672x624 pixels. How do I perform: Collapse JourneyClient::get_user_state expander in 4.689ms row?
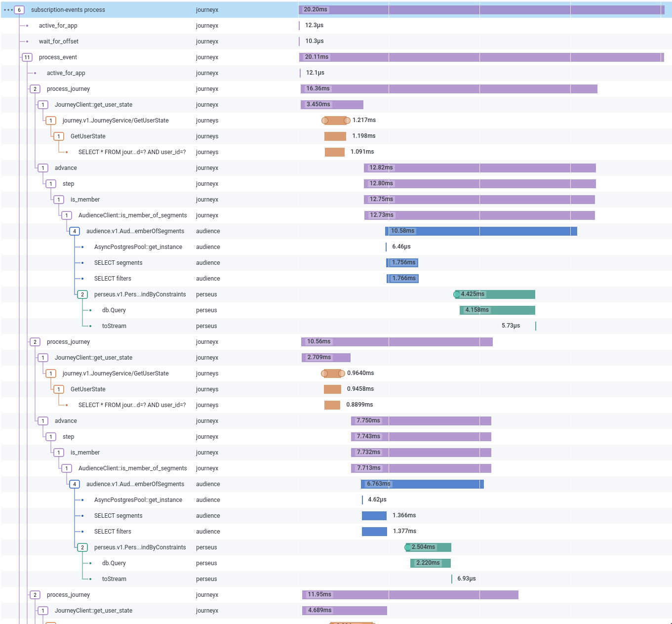tap(43, 611)
